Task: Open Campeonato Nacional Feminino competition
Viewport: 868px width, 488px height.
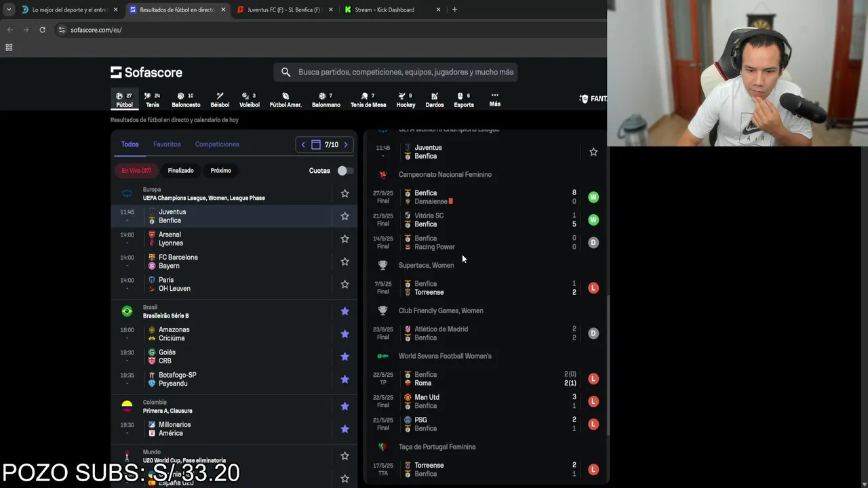Action: click(445, 175)
